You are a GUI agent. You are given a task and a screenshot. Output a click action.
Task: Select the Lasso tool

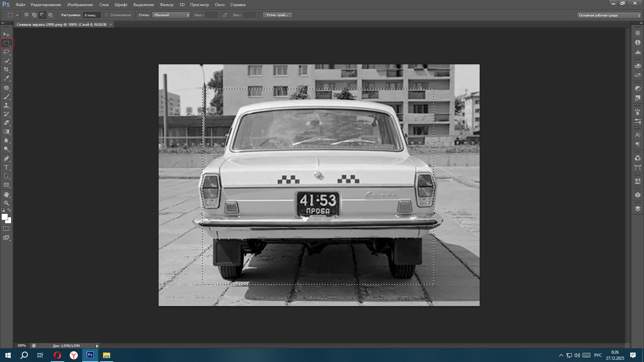click(6, 52)
